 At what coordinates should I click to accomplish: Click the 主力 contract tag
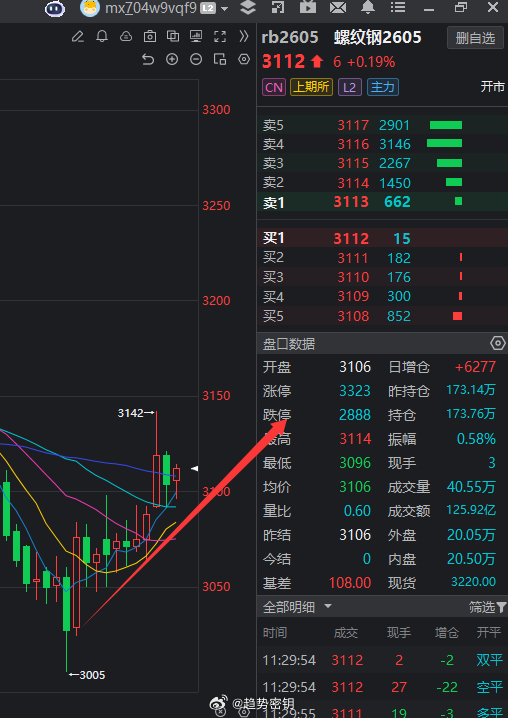[x=383, y=87]
